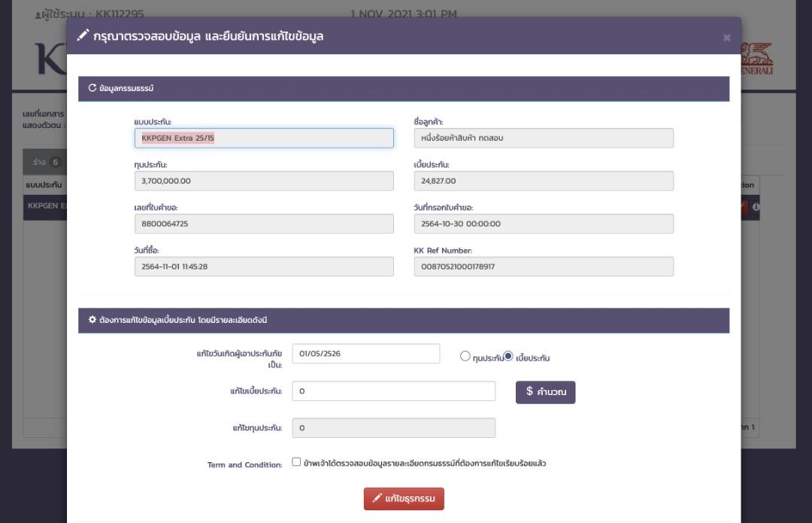Select the ทุนประกัน radio option
Viewport: 812px width, 523px height.
[x=465, y=357]
